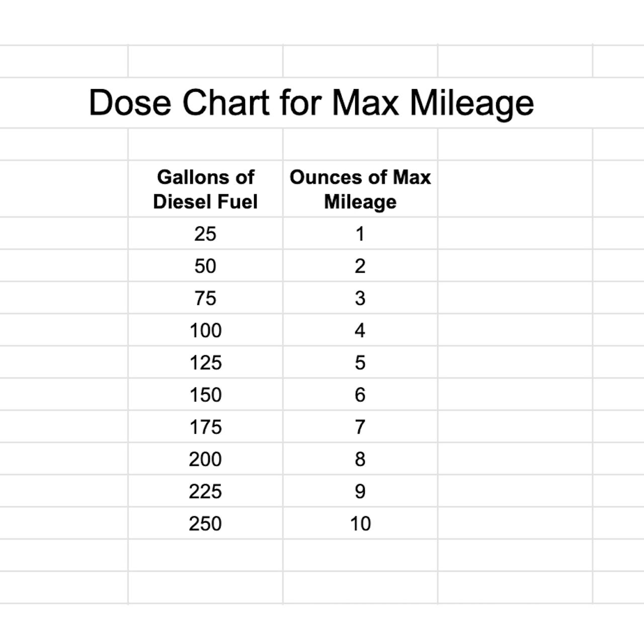644x644 pixels.
Task: Select the Ounces of Max Mileage header cell
Action: (x=360, y=189)
